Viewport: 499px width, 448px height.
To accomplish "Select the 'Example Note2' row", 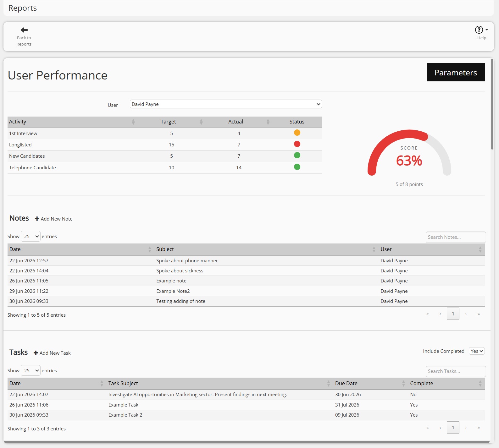I will [x=246, y=291].
